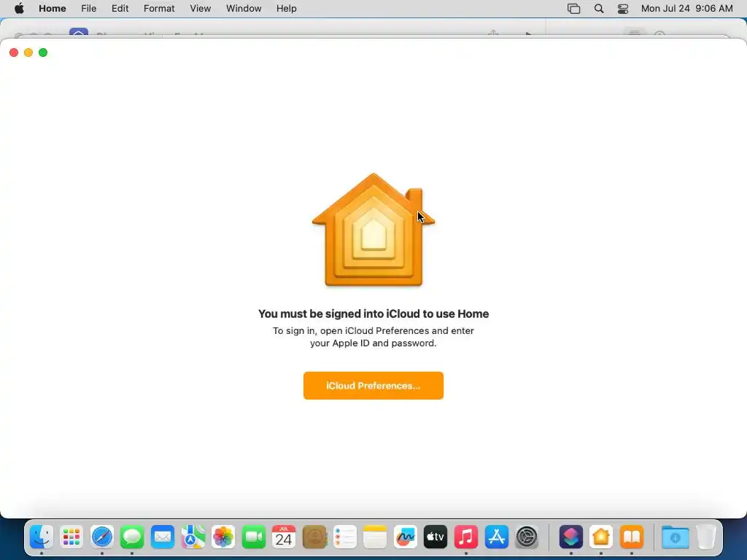Open Reminders from the Dock
Image resolution: width=747 pixels, height=560 pixels.
pos(344,537)
